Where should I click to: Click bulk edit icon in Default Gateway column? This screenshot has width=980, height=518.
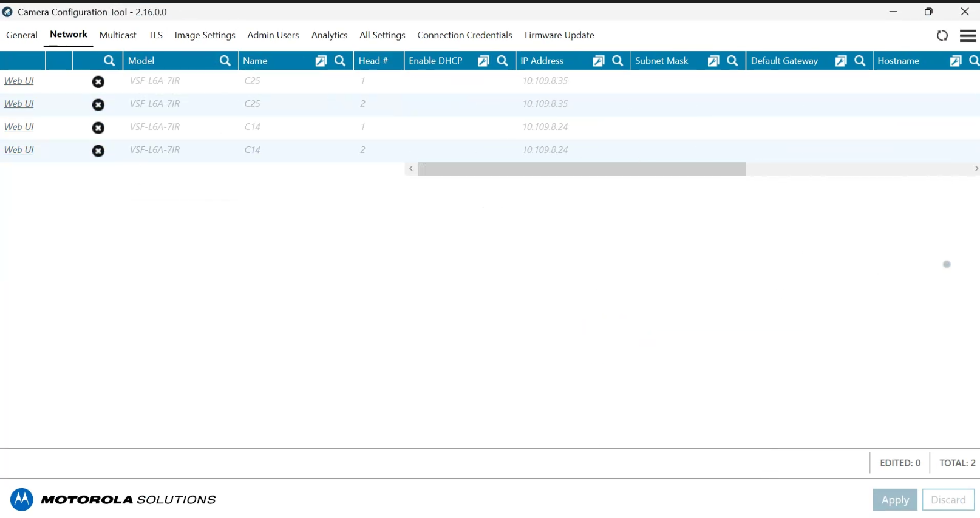pos(841,61)
